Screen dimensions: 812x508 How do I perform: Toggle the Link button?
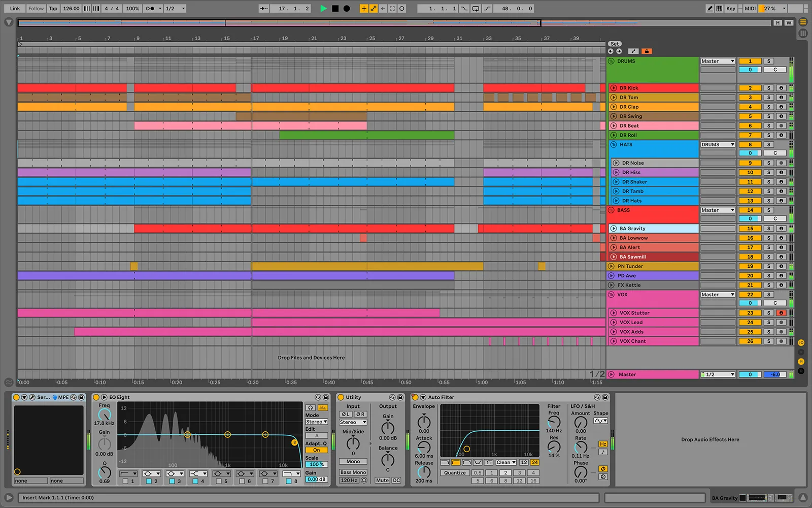15,9
